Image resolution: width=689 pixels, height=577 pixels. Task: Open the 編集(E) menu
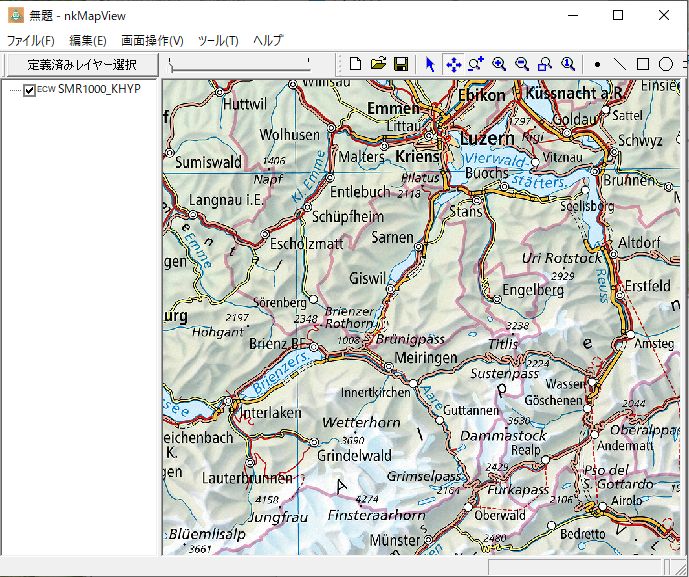88,41
